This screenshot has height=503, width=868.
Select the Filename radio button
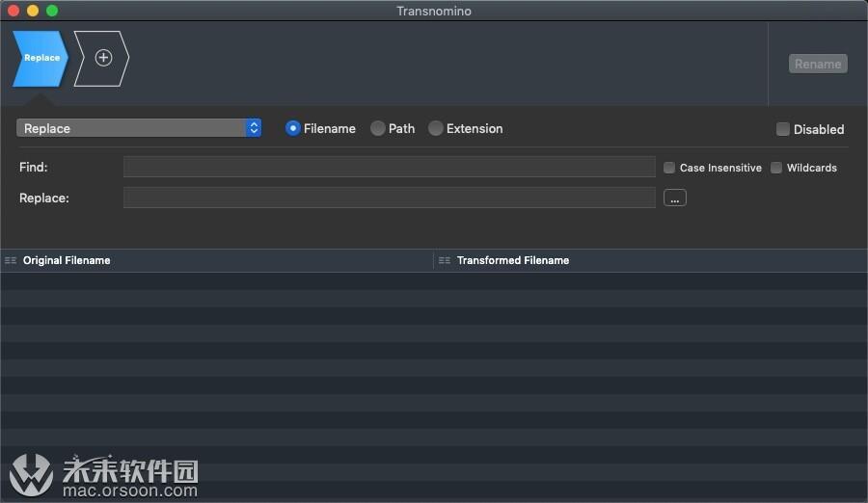tap(293, 128)
